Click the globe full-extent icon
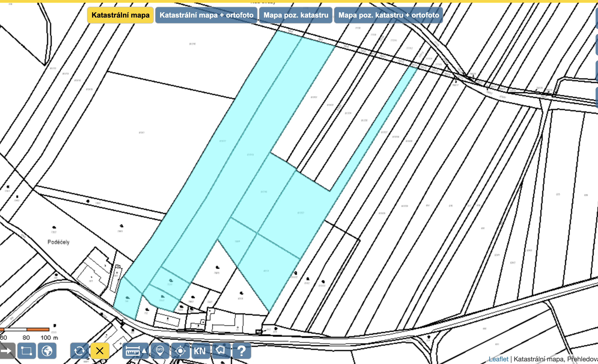The image size is (598, 364). click(x=47, y=351)
